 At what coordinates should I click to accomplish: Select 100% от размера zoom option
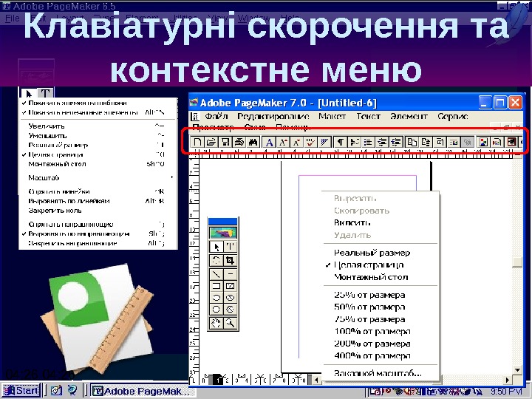pos(381,332)
